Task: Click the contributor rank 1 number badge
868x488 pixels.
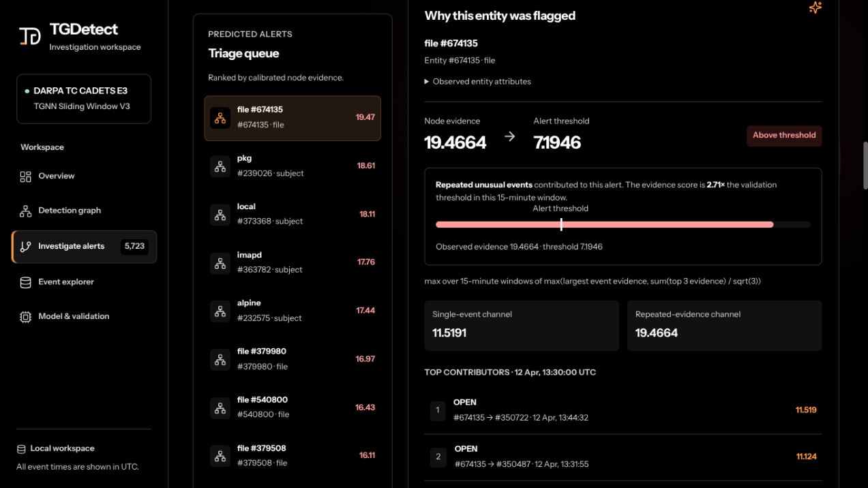Action: tap(438, 410)
